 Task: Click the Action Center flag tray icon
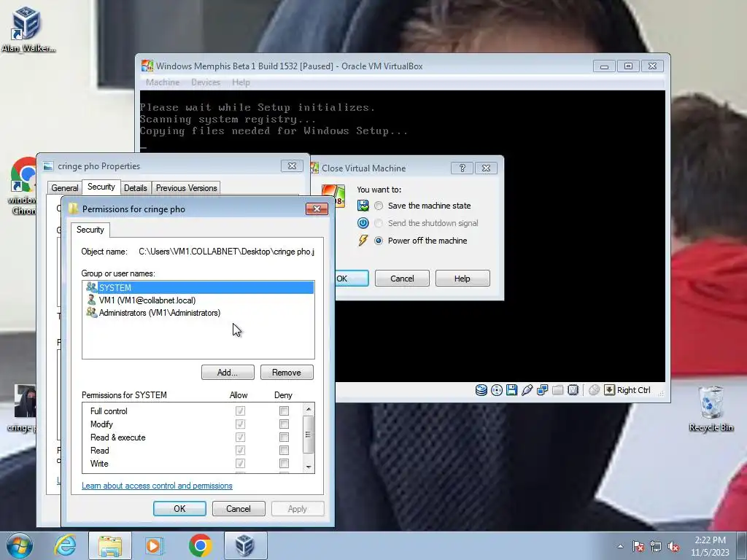point(638,547)
